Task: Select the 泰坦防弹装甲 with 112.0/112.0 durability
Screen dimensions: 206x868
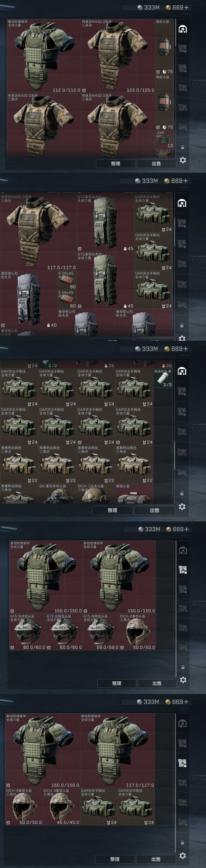Action: 44,56
